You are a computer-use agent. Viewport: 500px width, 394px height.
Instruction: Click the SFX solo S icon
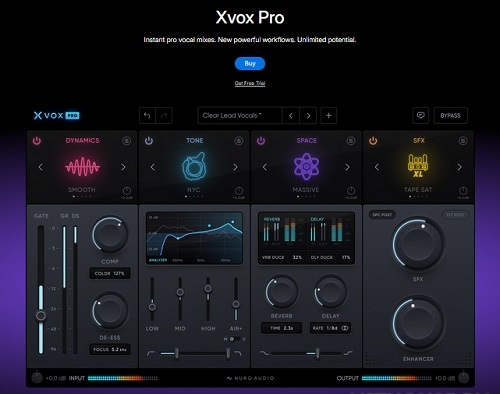463,141
